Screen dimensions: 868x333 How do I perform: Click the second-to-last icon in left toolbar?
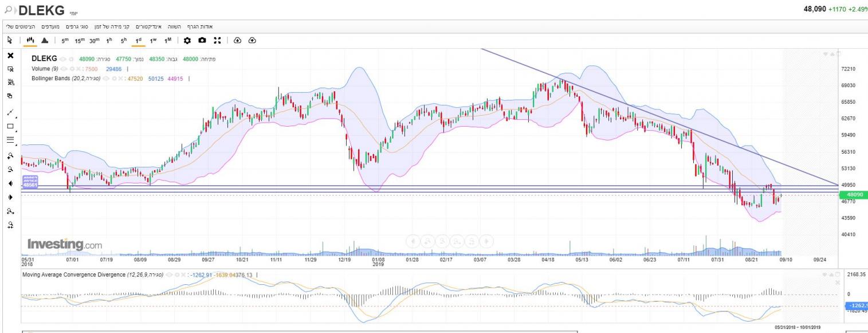click(10, 211)
